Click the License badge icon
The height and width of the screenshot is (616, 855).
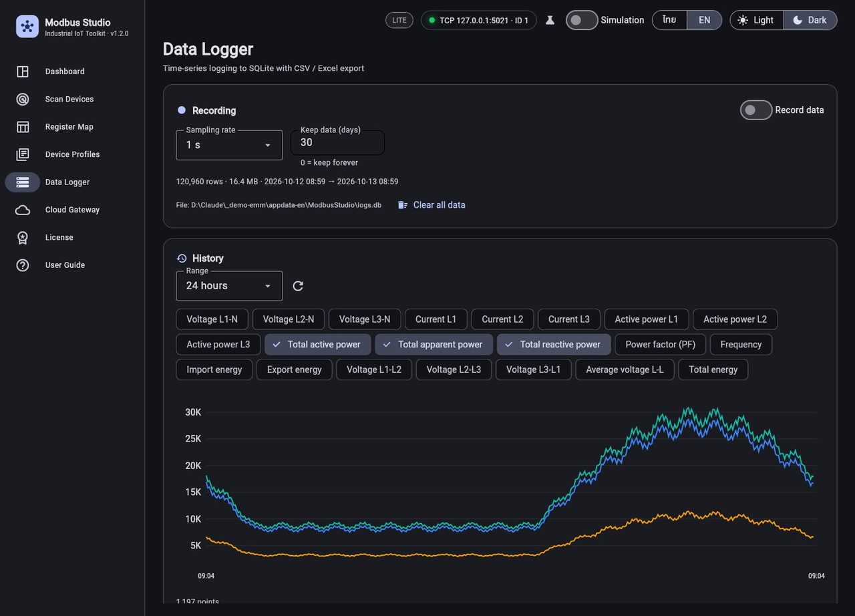(x=23, y=238)
